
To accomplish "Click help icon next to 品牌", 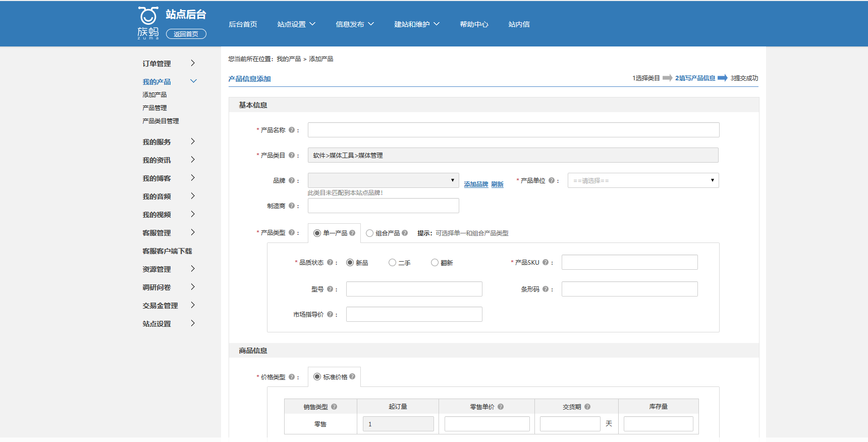I will coord(292,180).
